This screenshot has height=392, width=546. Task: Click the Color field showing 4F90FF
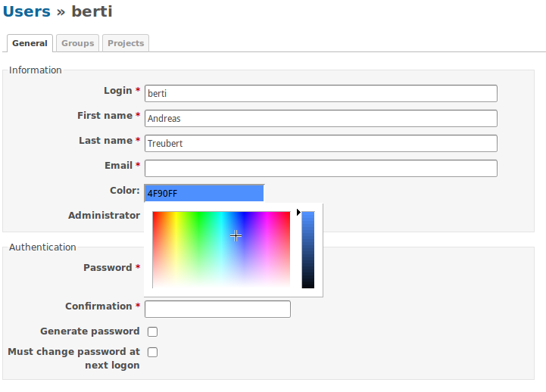204,193
